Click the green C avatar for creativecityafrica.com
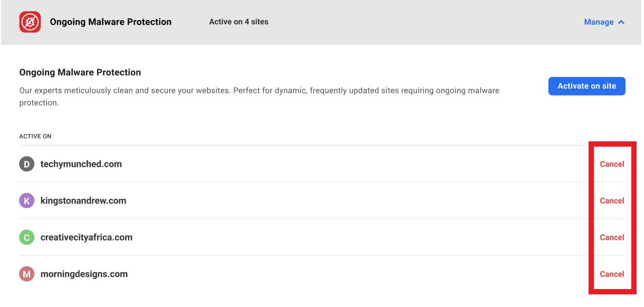Screen dimensions: 644x307 coord(27,237)
